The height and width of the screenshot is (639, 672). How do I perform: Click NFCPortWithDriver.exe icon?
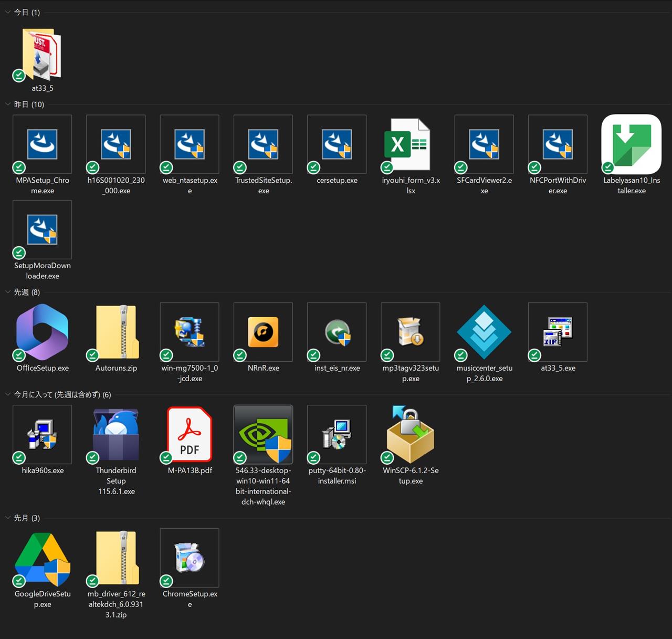click(558, 144)
